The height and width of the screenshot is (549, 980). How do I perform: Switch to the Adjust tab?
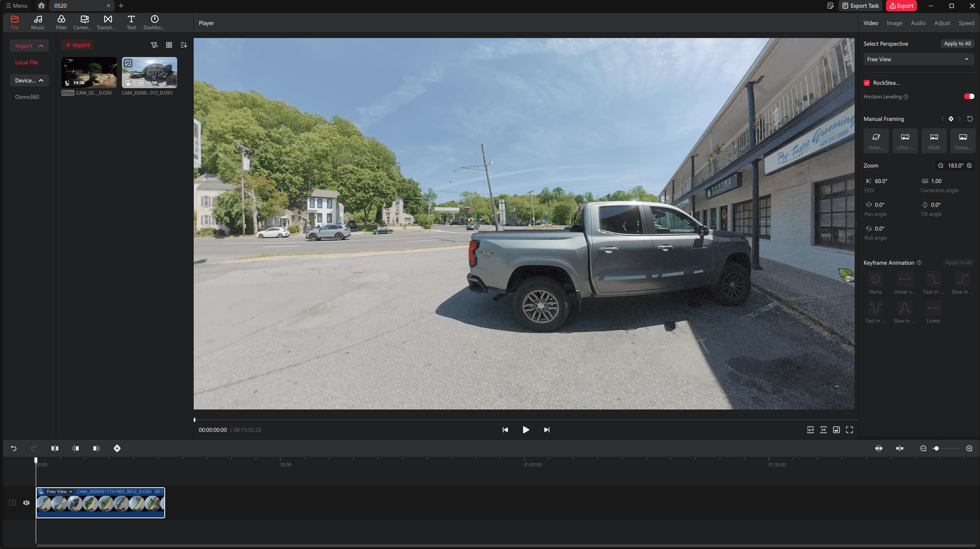click(942, 23)
